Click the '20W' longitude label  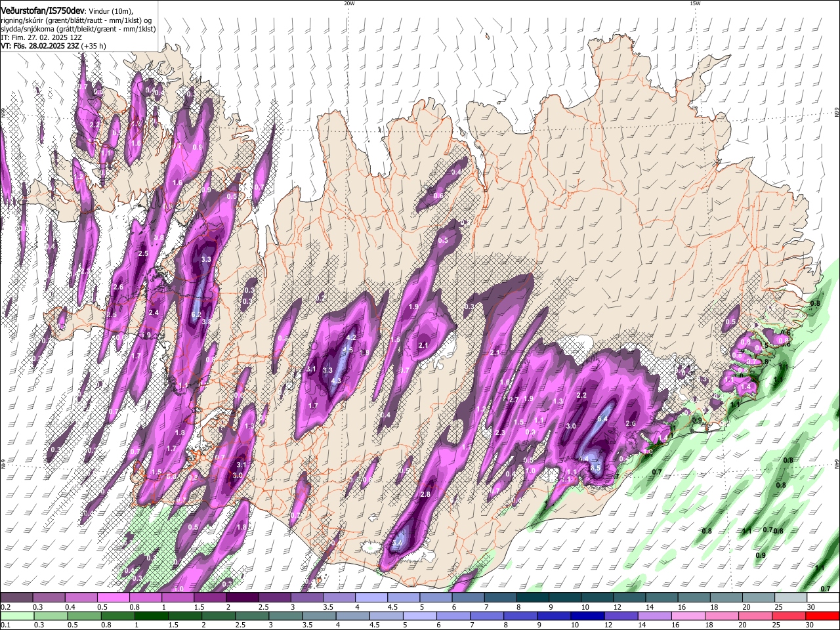349,3
